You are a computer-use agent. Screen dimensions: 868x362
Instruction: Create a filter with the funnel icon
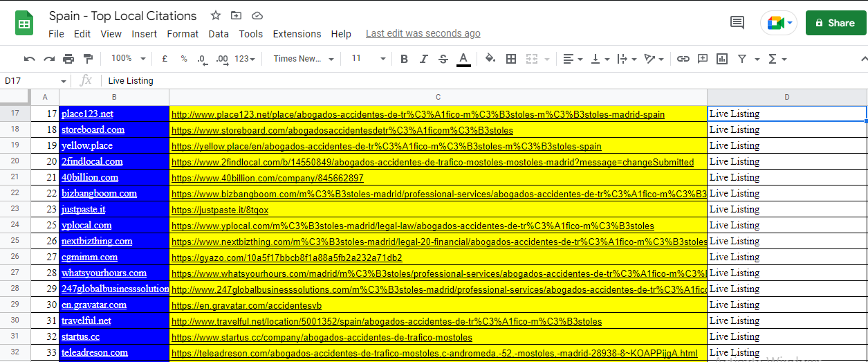742,59
